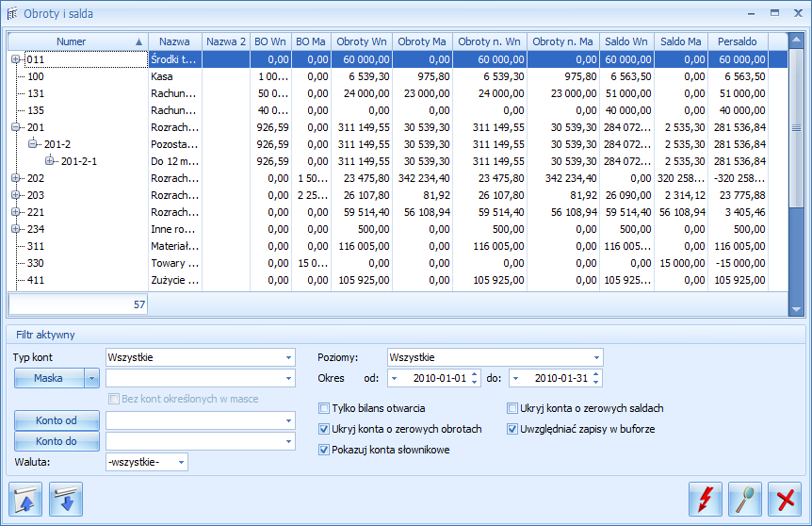Viewport: 812px width, 526px height.
Task: Open the Konto do field dropdown
Action: pyautogui.click(x=288, y=441)
